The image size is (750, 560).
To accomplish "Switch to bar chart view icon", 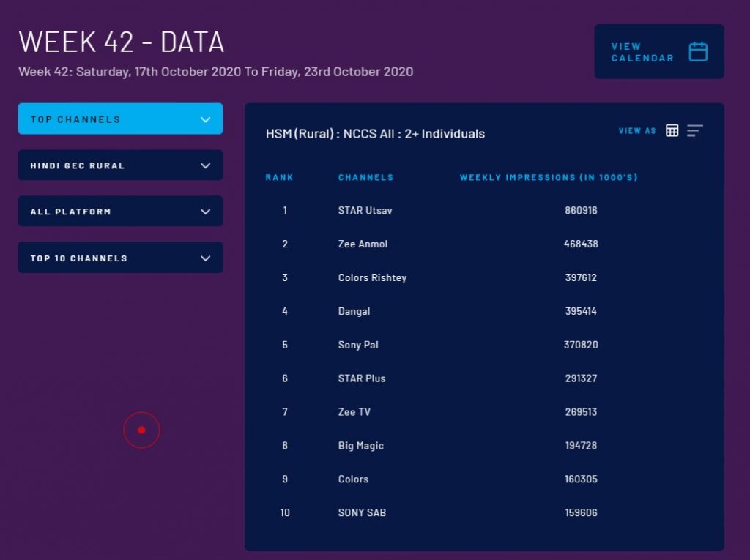I will coord(694,130).
